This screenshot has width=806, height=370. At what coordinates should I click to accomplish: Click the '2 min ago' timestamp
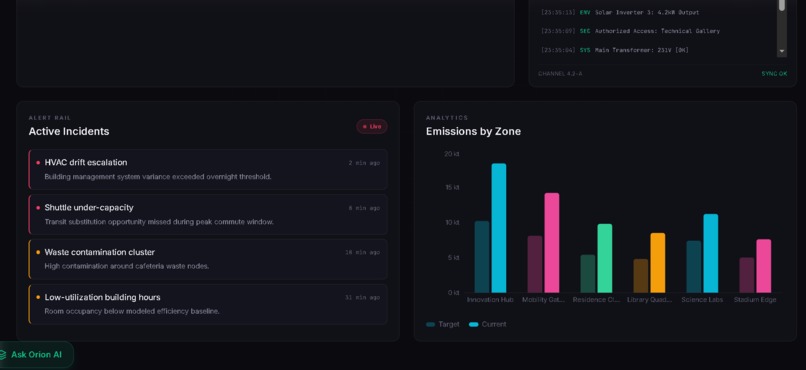click(x=364, y=163)
